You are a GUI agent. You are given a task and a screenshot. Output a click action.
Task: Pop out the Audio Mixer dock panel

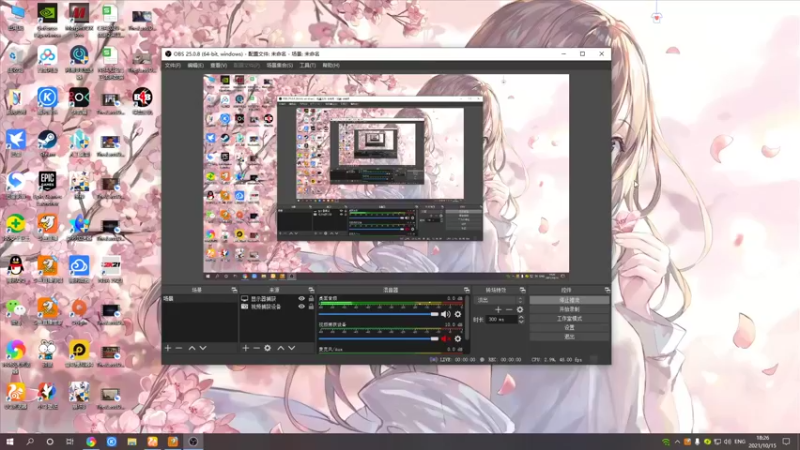pyautogui.click(x=466, y=290)
